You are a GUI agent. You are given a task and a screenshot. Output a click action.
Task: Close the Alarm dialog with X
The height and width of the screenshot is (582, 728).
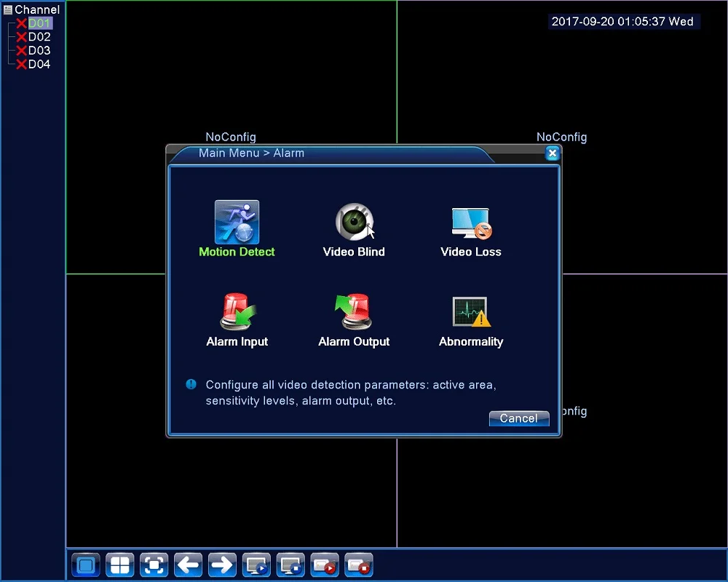(x=552, y=154)
